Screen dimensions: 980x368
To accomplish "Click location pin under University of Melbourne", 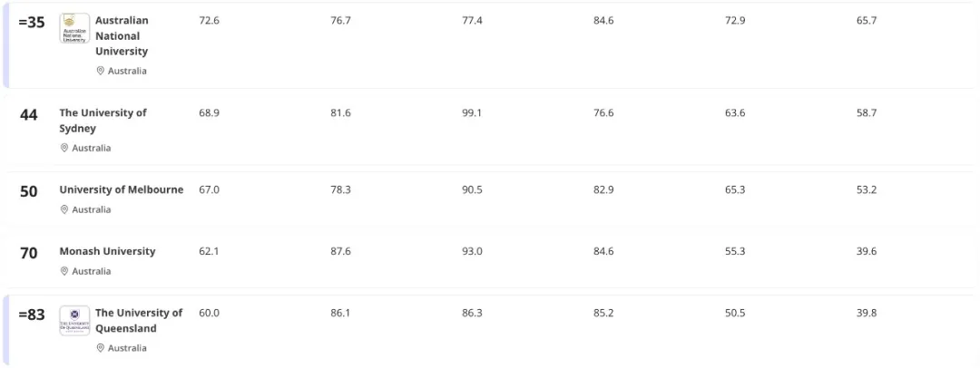I will click(x=64, y=209).
